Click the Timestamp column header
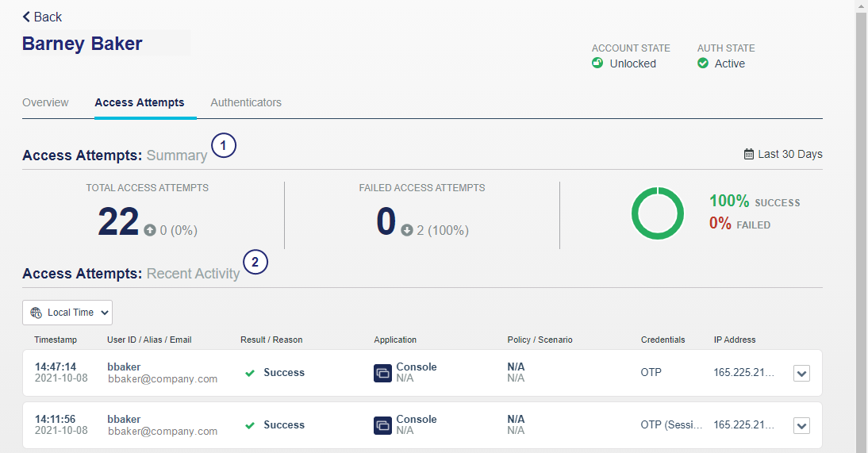The height and width of the screenshot is (453, 868). 56,340
